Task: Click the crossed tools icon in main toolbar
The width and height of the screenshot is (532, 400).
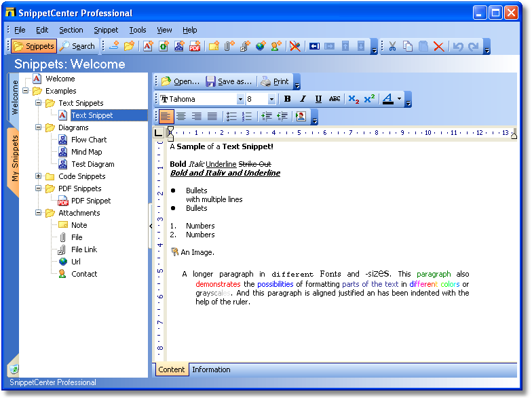Action: pos(295,46)
